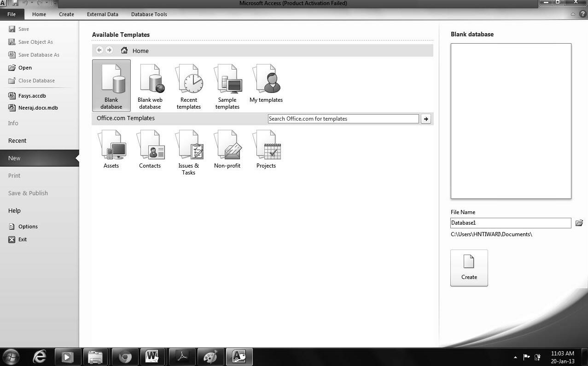The height and width of the screenshot is (366, 588).
Task: Select Recent in the backstage menu
Action: 17,140
